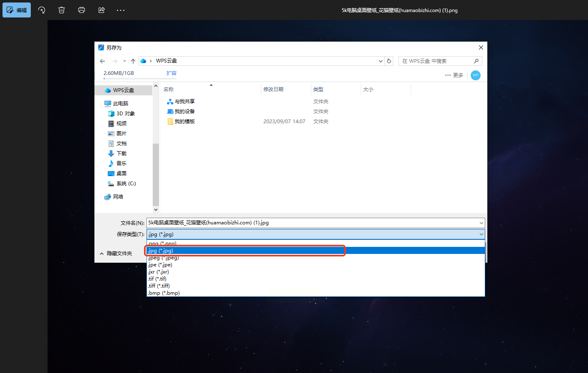This screenshot has height=373, width=588.
Task: Choose .tif (*.tif) file type
Action: pos(316,279)
